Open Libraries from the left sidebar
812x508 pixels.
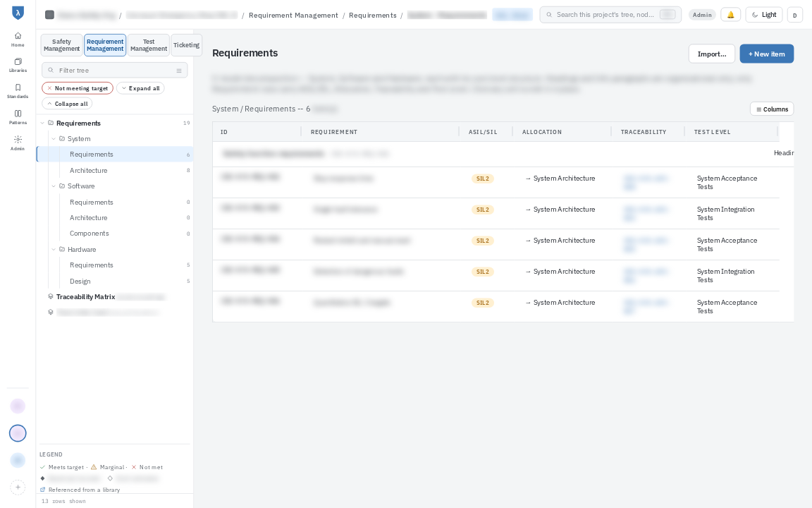18,66
